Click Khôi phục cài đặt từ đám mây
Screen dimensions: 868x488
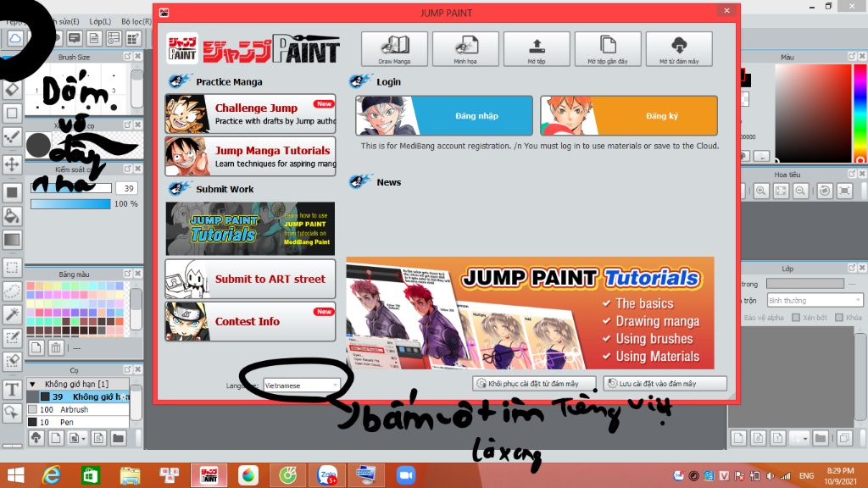point(534,384)
